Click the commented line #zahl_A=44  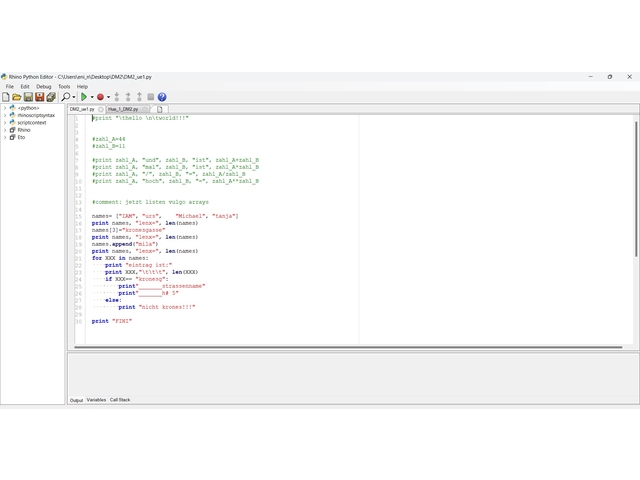(x=109, y=139)
